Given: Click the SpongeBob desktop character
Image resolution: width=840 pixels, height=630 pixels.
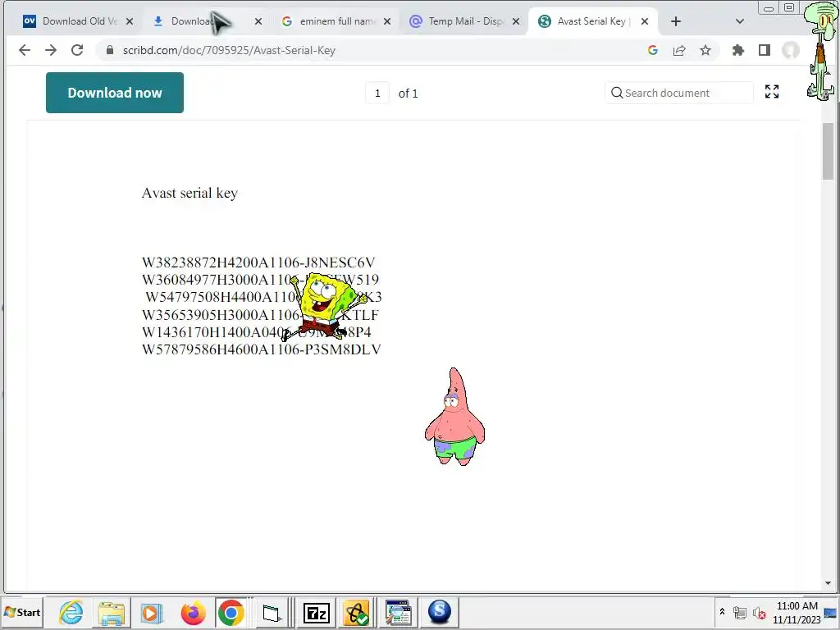Looking at the screenshot, I should [x=324, y=307].
